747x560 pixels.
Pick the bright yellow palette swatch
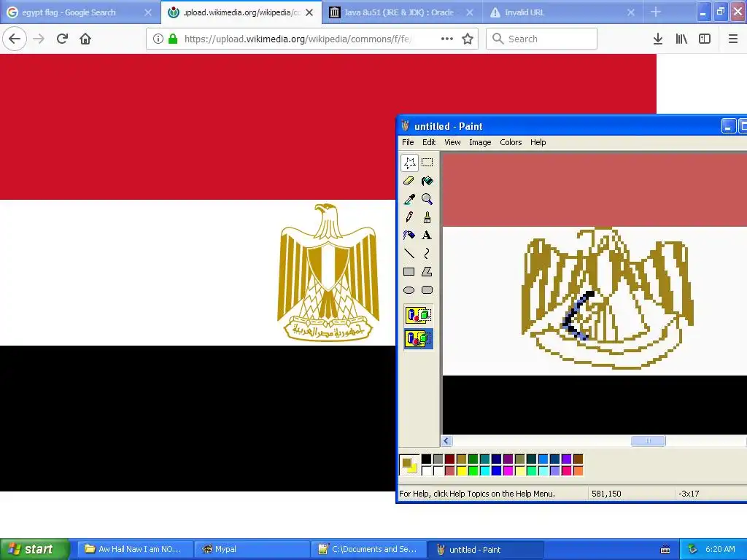tap(461, 470)
